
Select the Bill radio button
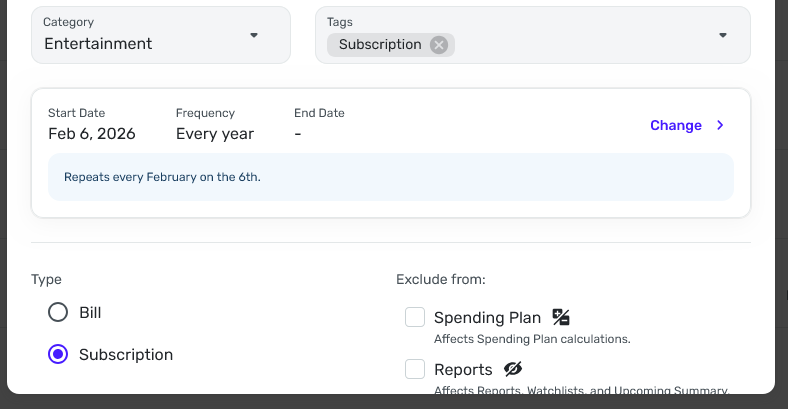tap(58, 312)
